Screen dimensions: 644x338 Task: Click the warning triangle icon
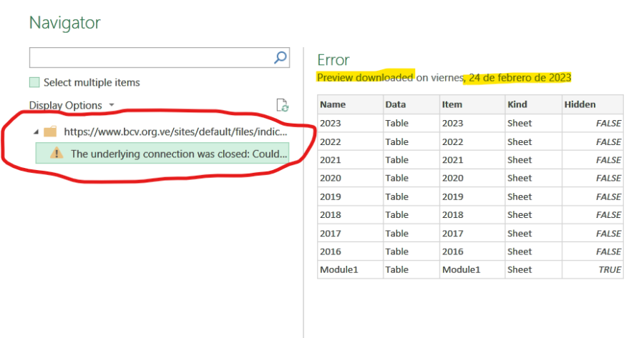[x=57, y=154]
